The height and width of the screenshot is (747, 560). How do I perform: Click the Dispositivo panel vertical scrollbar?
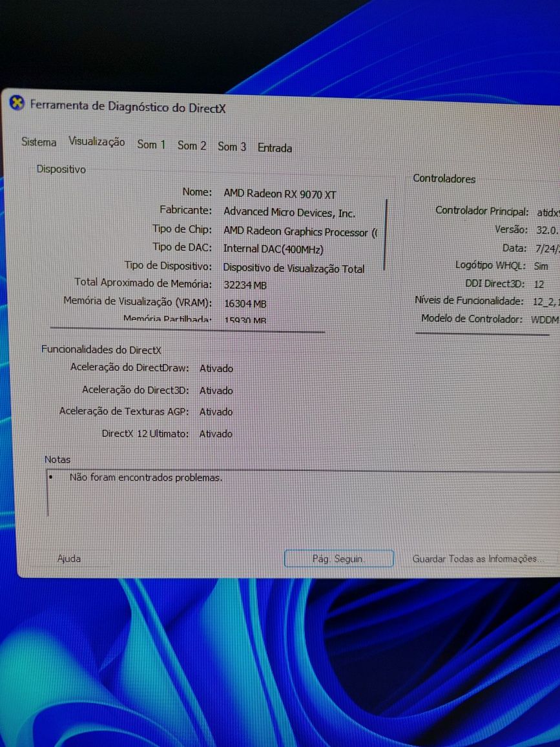[x=385, y=235]
